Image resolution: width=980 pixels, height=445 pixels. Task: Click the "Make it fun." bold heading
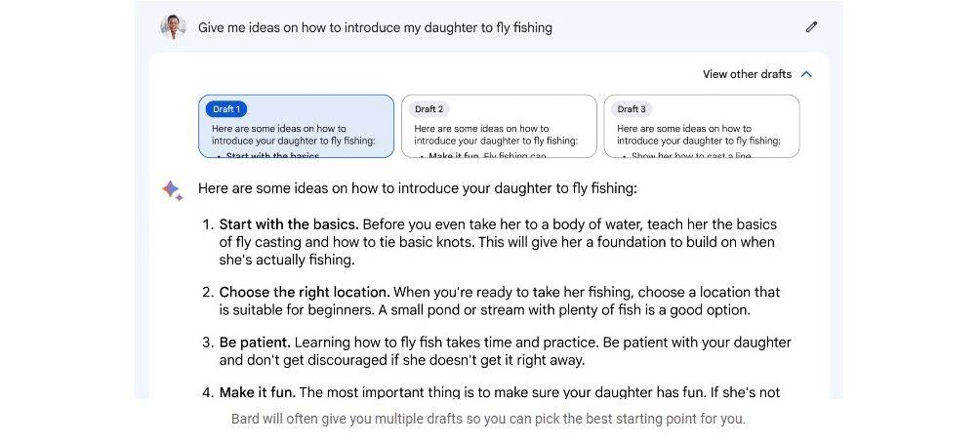[257, 392]
